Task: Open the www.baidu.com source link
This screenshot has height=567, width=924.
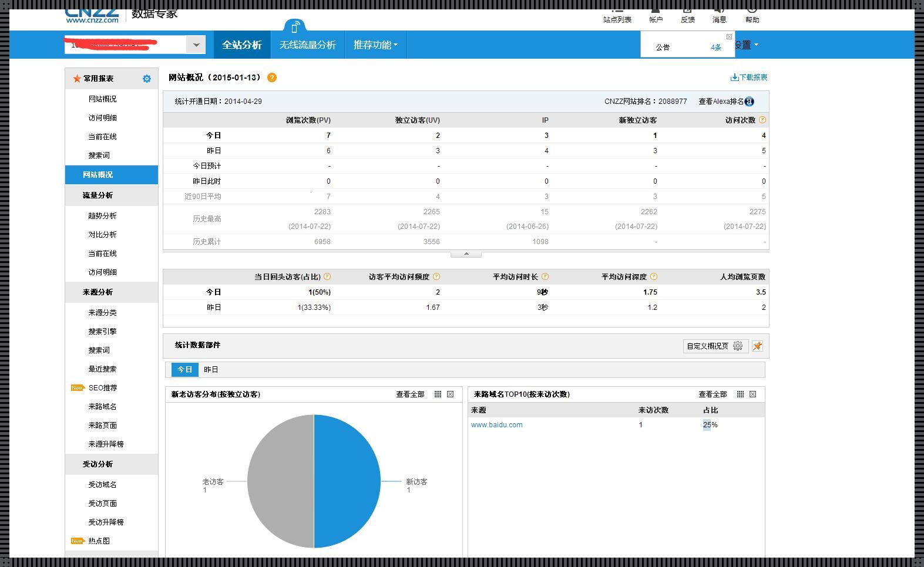Action: click(497, 425)
